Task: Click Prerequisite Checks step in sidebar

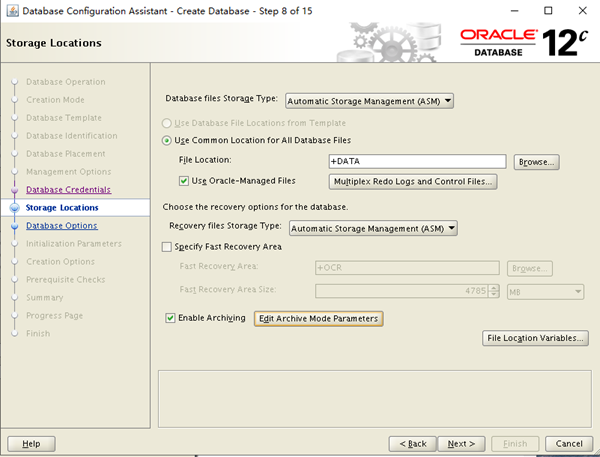Action: (x=65, y=280)
